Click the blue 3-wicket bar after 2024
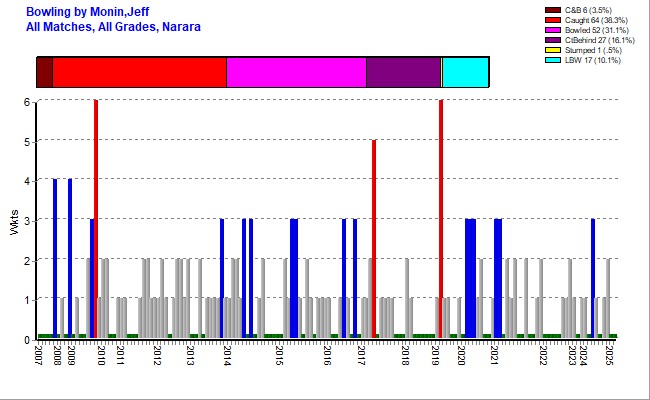 point(593,278)
